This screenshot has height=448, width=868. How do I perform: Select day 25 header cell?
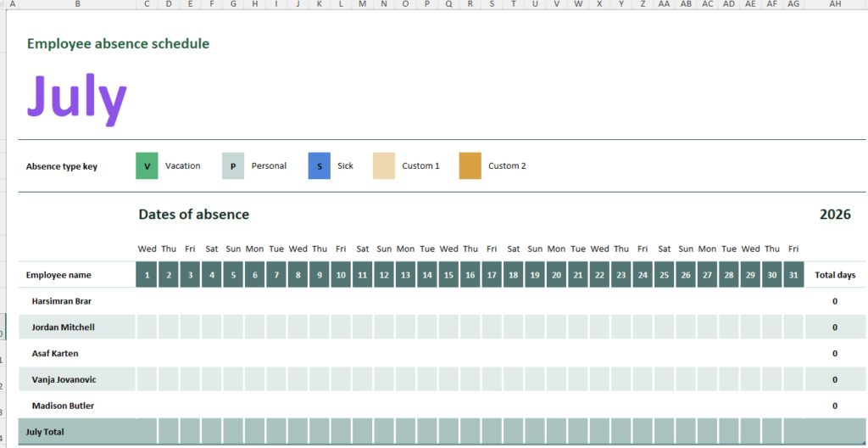pyautogui.click(x=665, y=275)
